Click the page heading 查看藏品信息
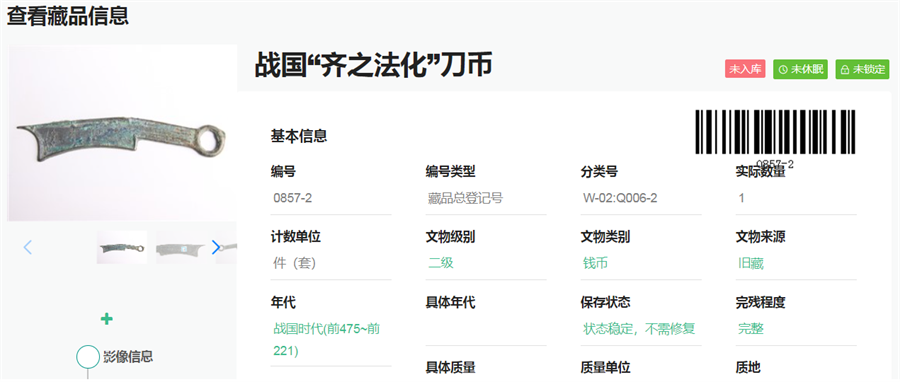 coord(68,15)
